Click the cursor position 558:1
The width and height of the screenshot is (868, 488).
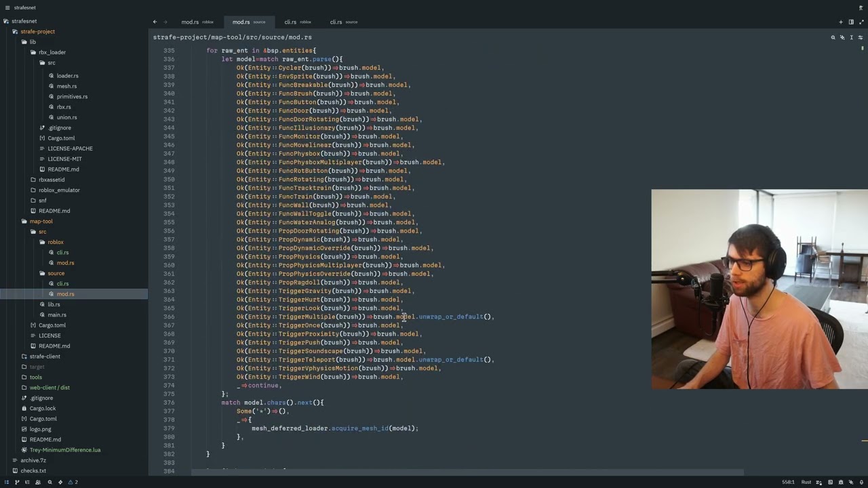click(x=788, y=482)
